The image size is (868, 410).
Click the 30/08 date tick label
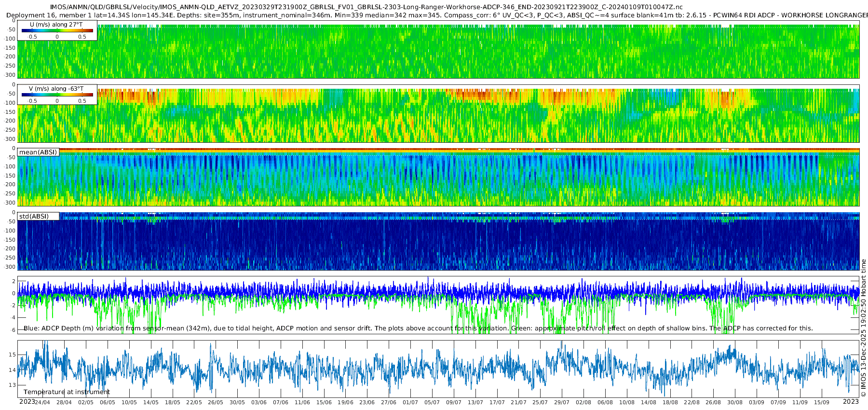click(x=735, y=402)
